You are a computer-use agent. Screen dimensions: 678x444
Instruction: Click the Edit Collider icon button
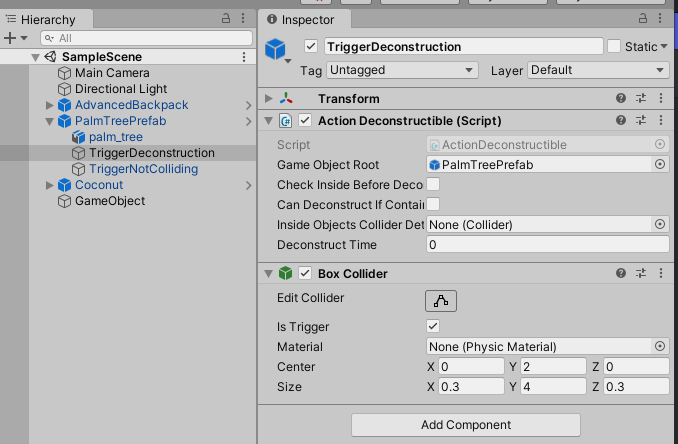441,299
